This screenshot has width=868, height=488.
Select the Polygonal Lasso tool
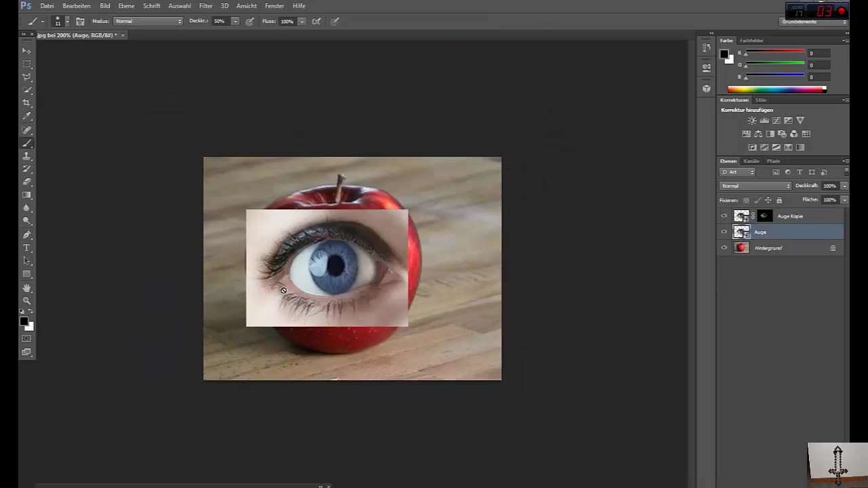27,77
